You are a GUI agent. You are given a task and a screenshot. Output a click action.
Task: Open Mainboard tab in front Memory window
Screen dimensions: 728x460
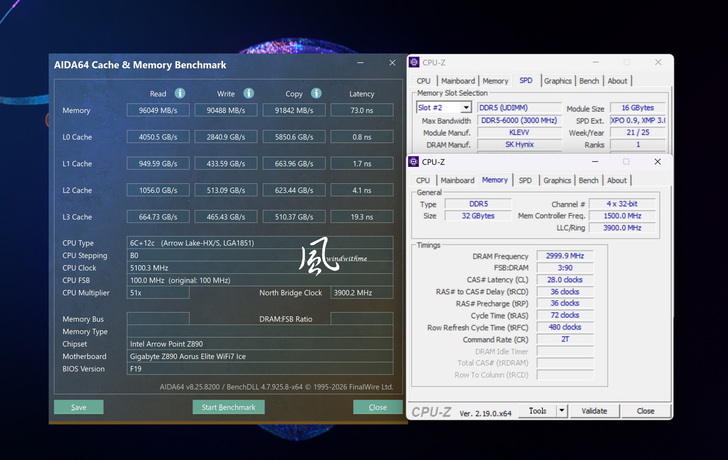(457, 180)
